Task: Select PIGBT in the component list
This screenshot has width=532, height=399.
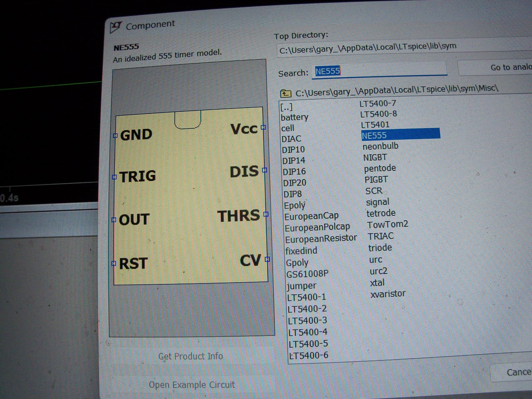Action: click(376, 180)
